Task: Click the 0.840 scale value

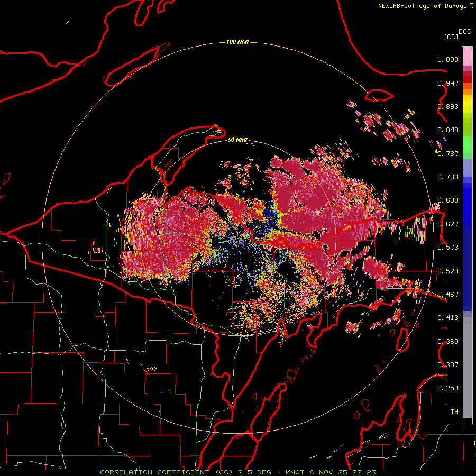Action: pos(448,130)
